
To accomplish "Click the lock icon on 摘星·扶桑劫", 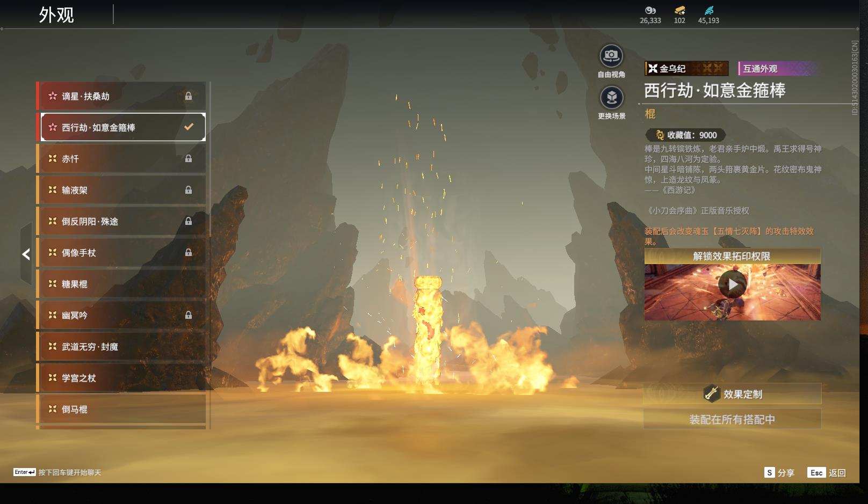I will (189, 96).
